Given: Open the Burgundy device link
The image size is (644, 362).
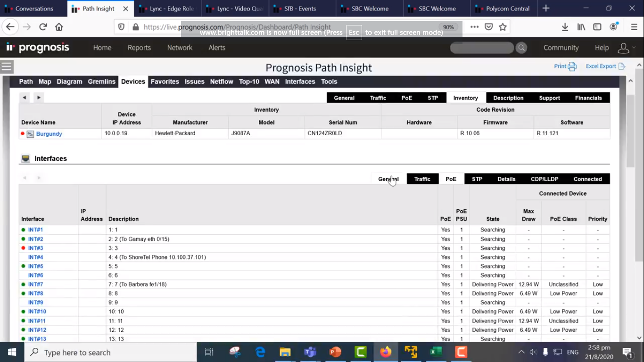Looking at the screenshot, I should click(49, 134).
